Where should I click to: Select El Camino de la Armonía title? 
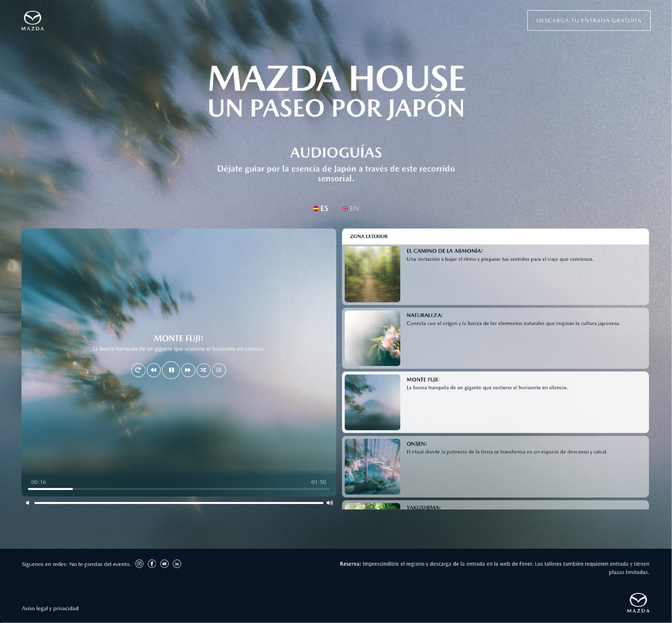pyautogui.click(x=444, y=251)
